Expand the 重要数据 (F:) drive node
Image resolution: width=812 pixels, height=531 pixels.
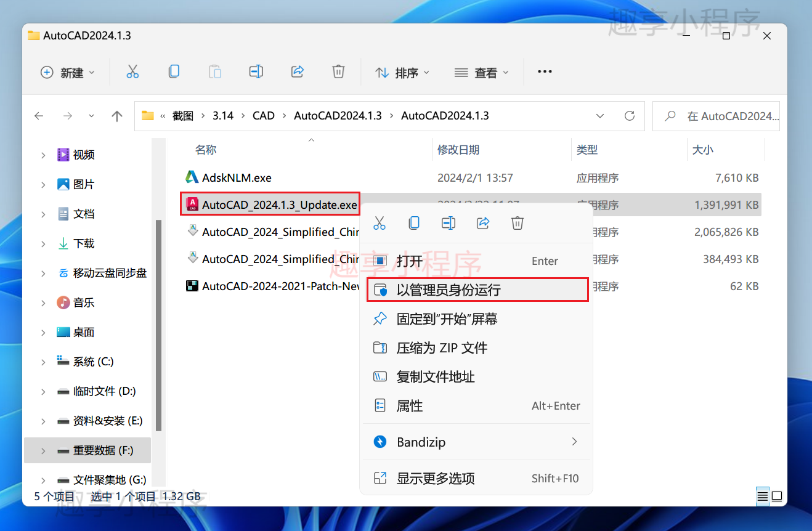pyautogui.click(x=43, y=450)
